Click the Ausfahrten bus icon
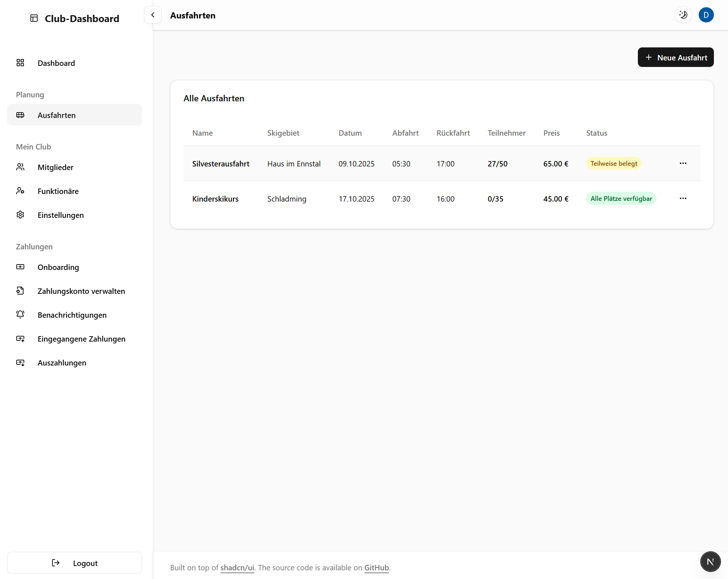 [20, 115]
